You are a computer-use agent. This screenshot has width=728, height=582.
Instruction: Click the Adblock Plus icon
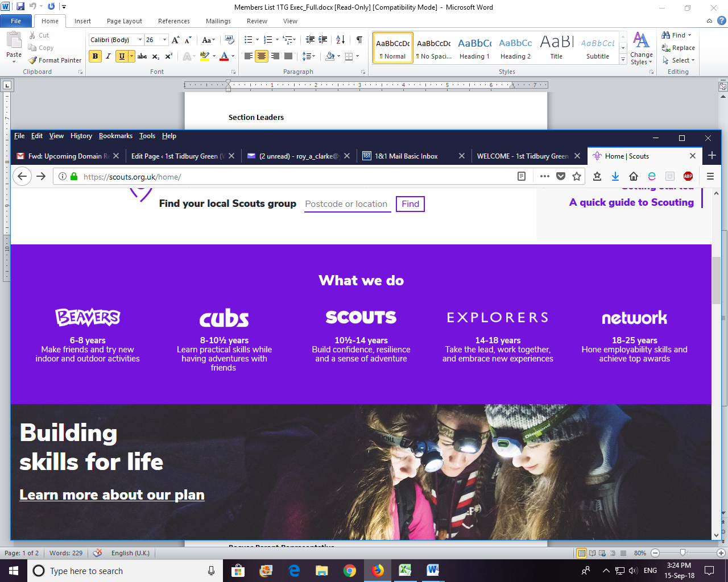click(688, 176)
